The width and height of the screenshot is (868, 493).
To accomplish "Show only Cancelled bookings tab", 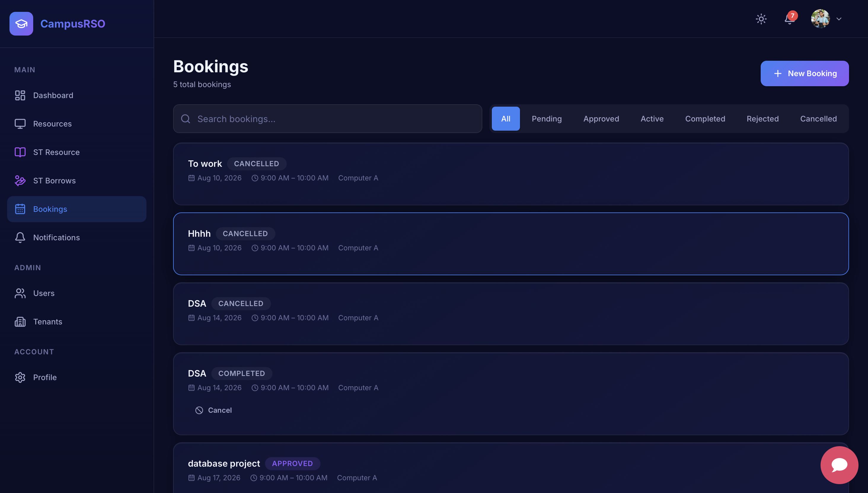I will click(818, 119).
